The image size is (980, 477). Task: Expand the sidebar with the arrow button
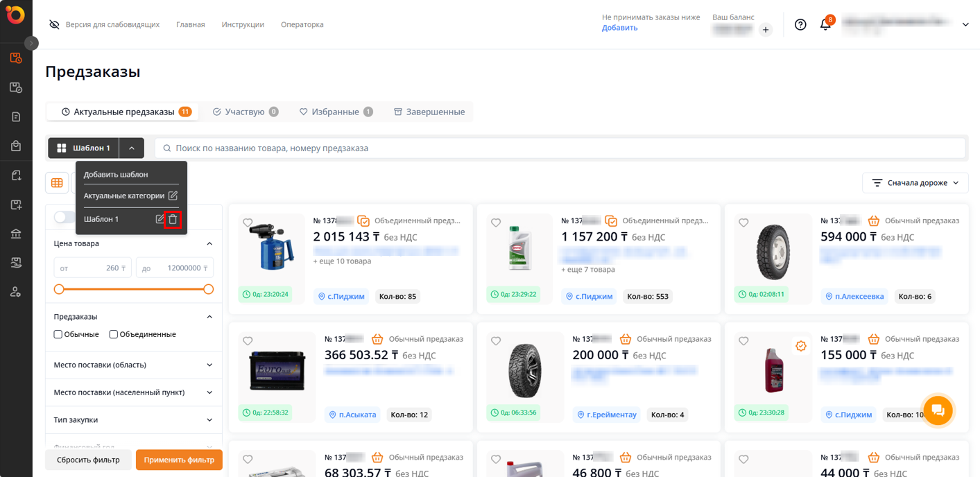(31, 43)
